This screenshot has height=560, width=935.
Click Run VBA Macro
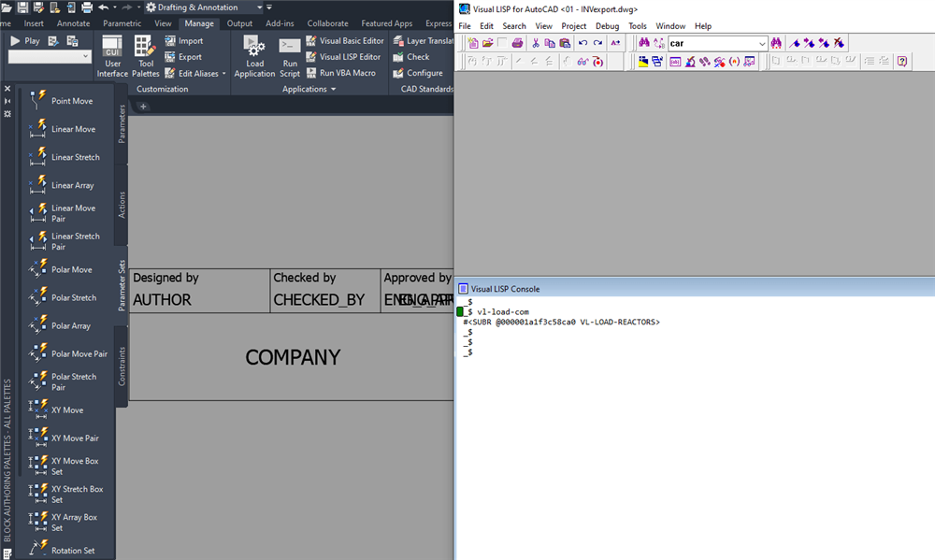point(341,73)
